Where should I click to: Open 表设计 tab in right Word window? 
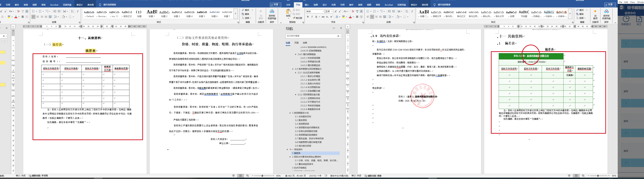pos(414,5)
